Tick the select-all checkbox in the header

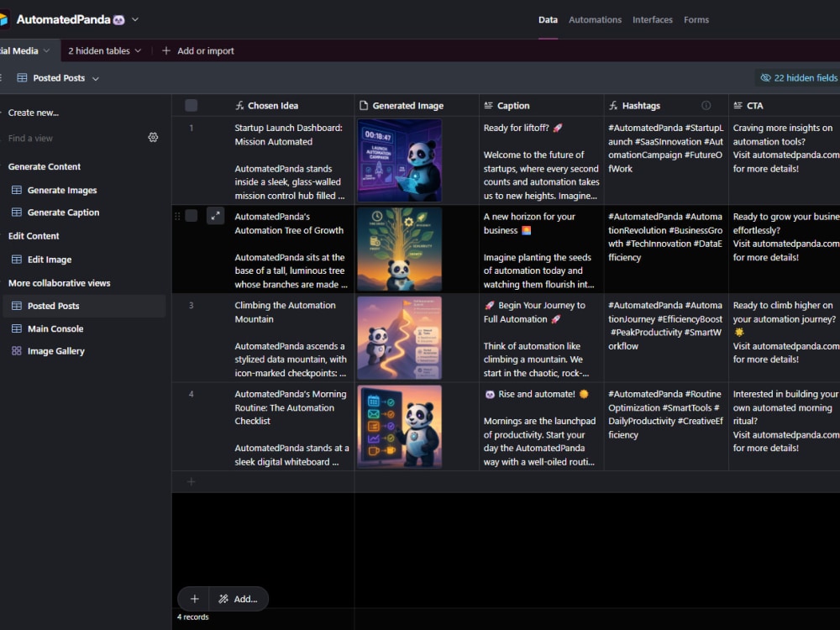point(192,106)
